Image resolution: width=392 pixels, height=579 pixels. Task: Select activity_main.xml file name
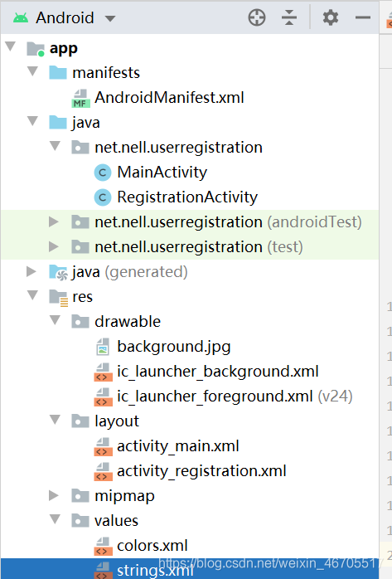178,446
